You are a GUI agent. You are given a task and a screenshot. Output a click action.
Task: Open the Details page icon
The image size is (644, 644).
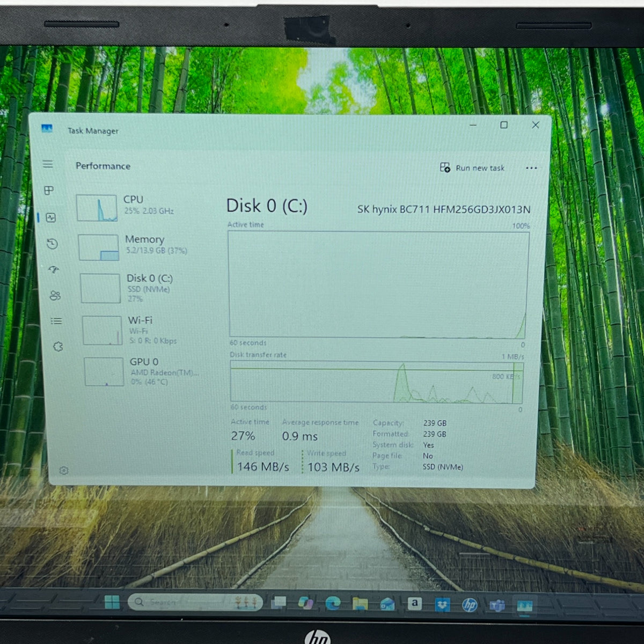coord(56,321)
